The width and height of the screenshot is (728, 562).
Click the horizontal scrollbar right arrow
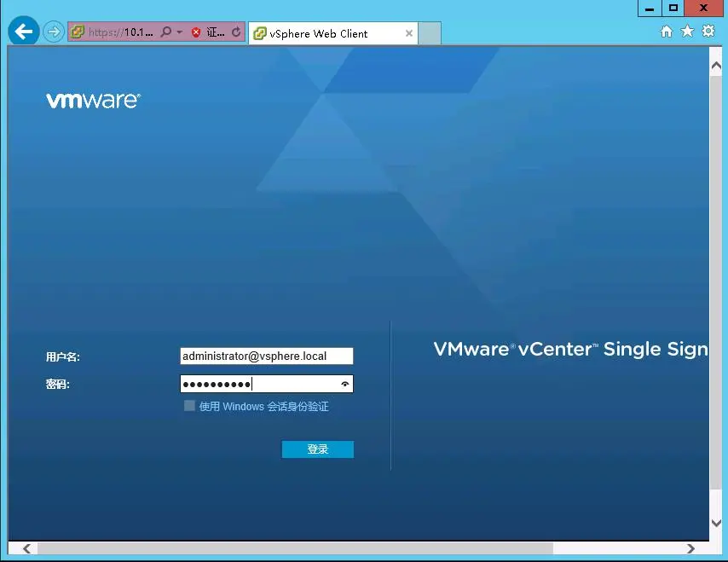coord(690,548)
